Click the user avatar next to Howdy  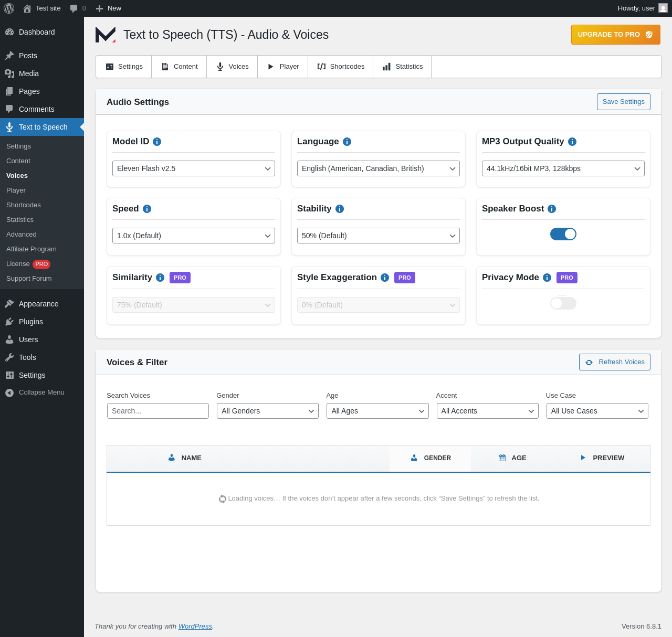pyautogui.click(x=663, y=8)
